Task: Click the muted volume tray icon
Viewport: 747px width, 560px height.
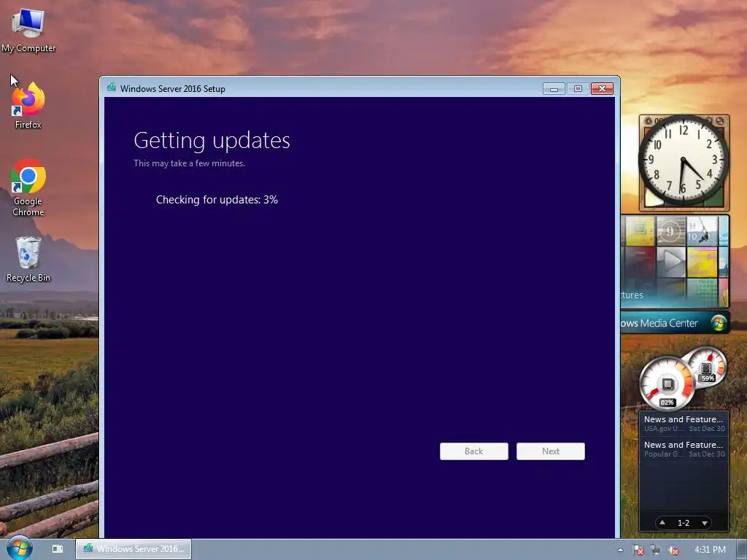Action: tap(673, 550)
